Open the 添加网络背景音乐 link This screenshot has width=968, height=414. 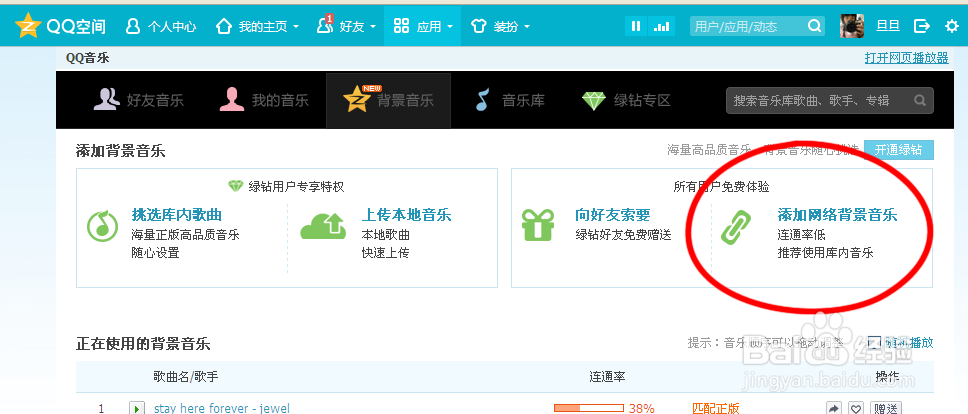coord(837,215)
